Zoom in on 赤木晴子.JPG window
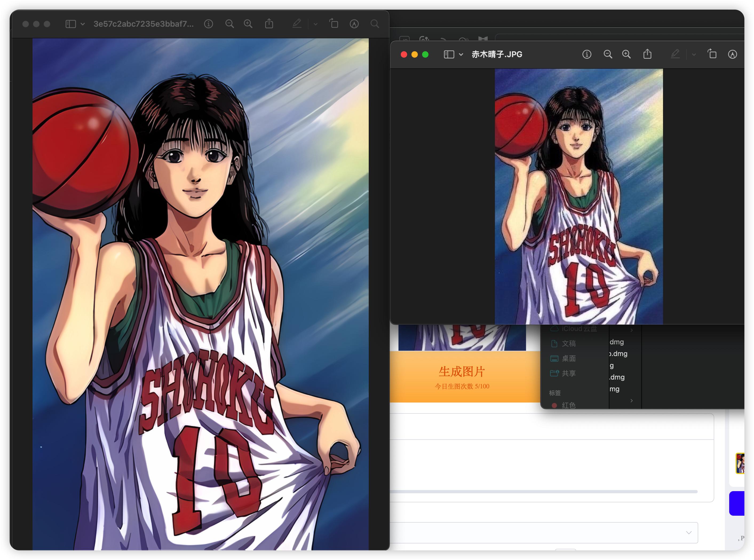Image resolution: width=754 pixels, height=560 pixels. [626, 54]
